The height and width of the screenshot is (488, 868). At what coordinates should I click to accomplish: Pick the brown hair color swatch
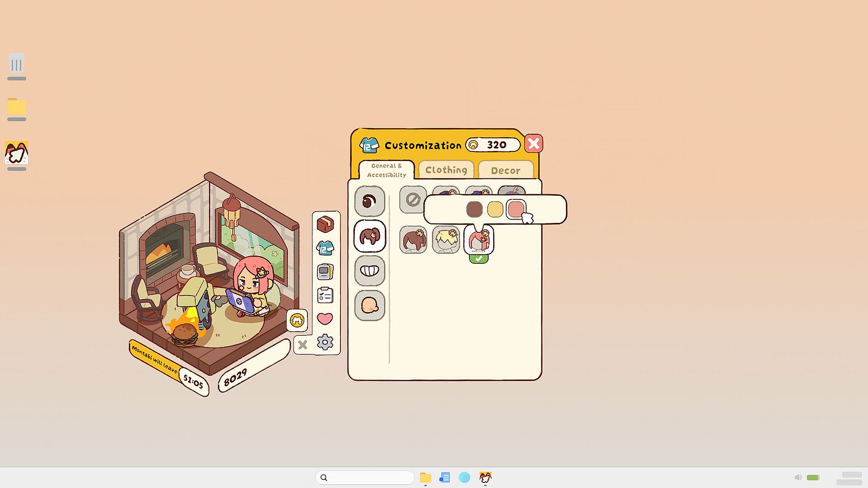474,209
